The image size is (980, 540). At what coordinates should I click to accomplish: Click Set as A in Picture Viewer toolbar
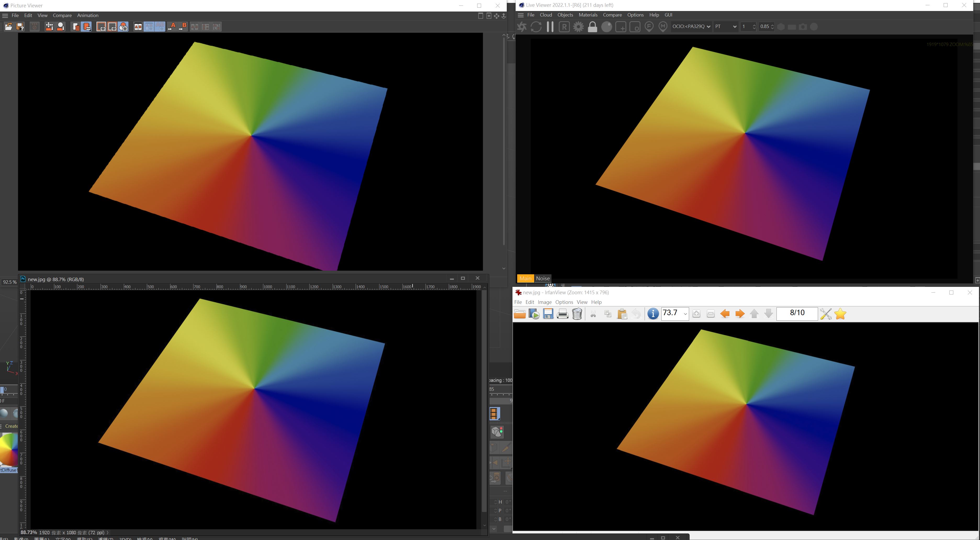pos(172,27)
